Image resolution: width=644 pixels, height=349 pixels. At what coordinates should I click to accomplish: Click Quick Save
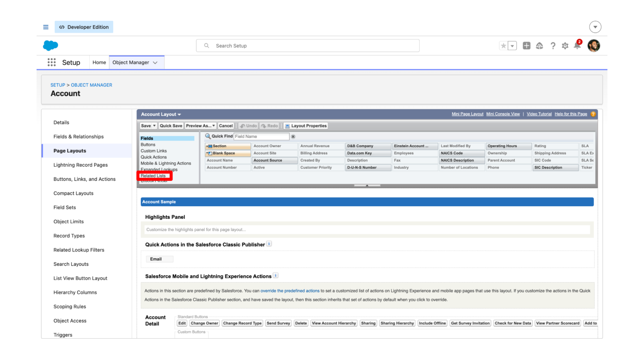click(171, 126)
